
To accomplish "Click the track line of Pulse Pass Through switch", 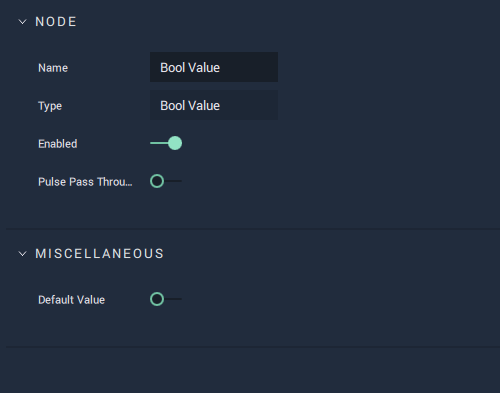I will coord(173,181).
